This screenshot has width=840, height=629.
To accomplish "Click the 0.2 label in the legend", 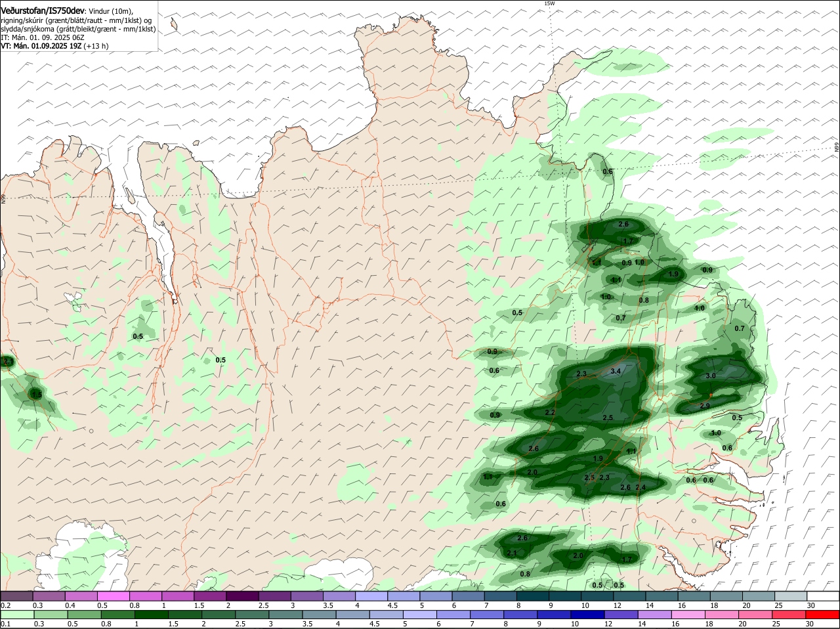I will tap(5, 605).
